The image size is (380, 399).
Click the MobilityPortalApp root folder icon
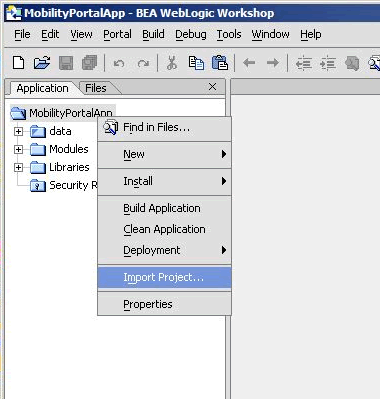(x=18, y=113)
